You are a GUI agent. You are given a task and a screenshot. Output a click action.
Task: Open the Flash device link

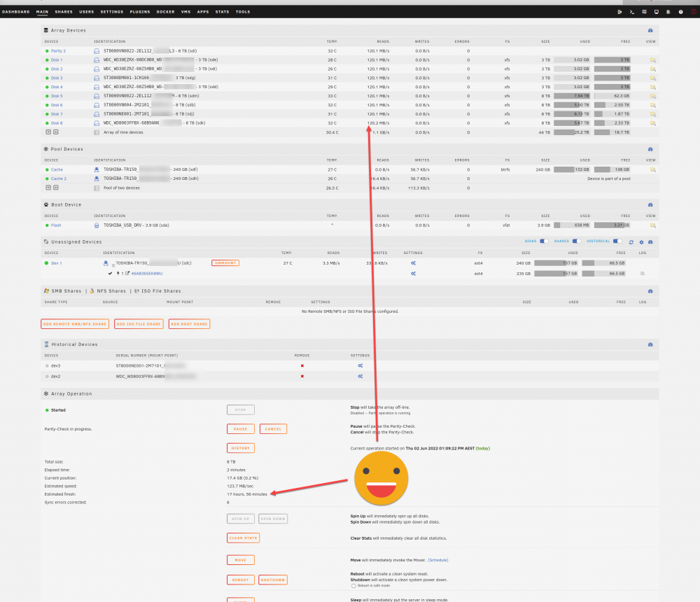coord(56,225)
